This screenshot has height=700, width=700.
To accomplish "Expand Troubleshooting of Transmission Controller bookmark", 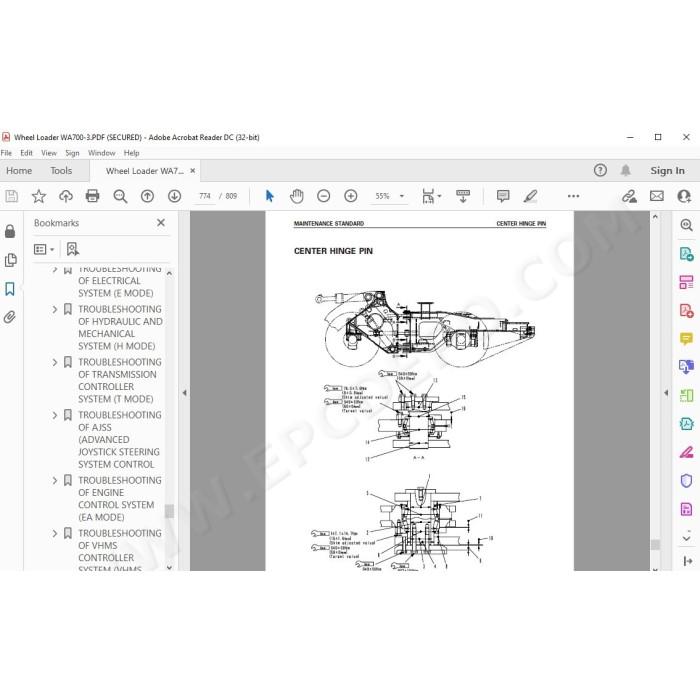I will point(55,362).
